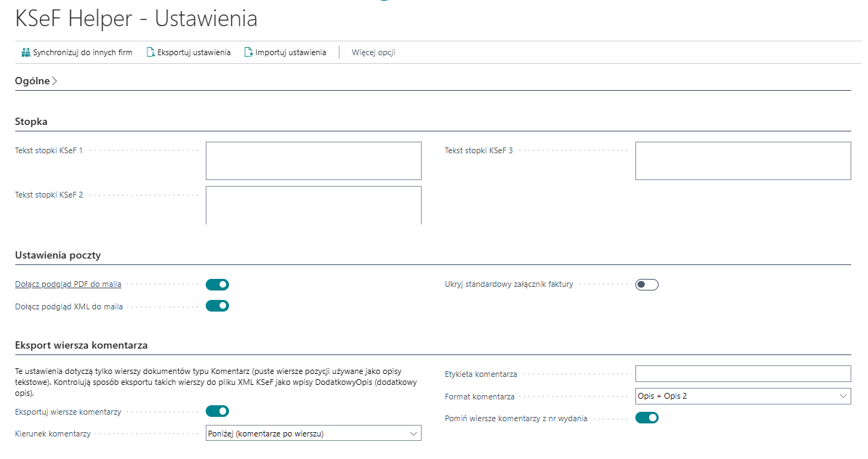The width and height of the screenshot is (868, 459).
Task: Click the Dołącz podgląd PDF do maila link label
Action: pos(68,284)
